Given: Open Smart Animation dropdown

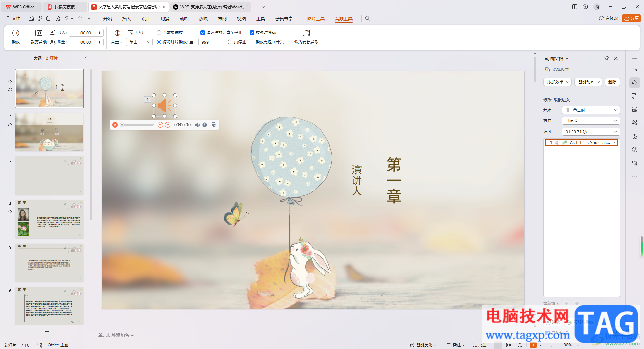Looking at the screenshot, I should tap(588, 82).
